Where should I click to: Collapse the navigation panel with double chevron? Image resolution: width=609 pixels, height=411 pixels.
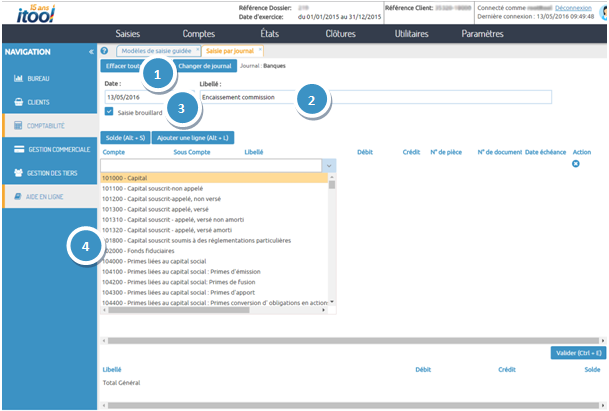pyautogui.click(x=91, y=51)
